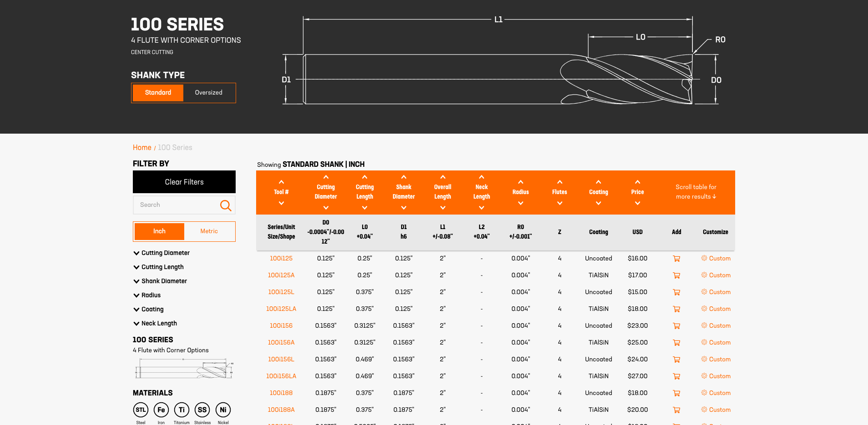Select the Standard shank type

158,93
